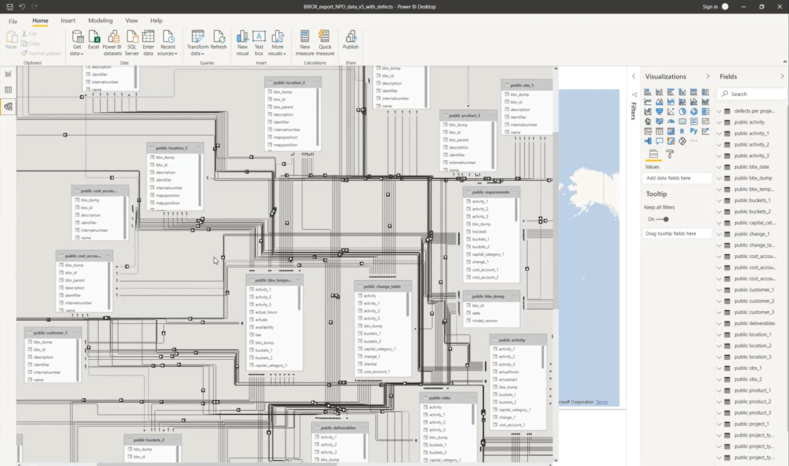Select the R script visual

click(x=682, y=131)
